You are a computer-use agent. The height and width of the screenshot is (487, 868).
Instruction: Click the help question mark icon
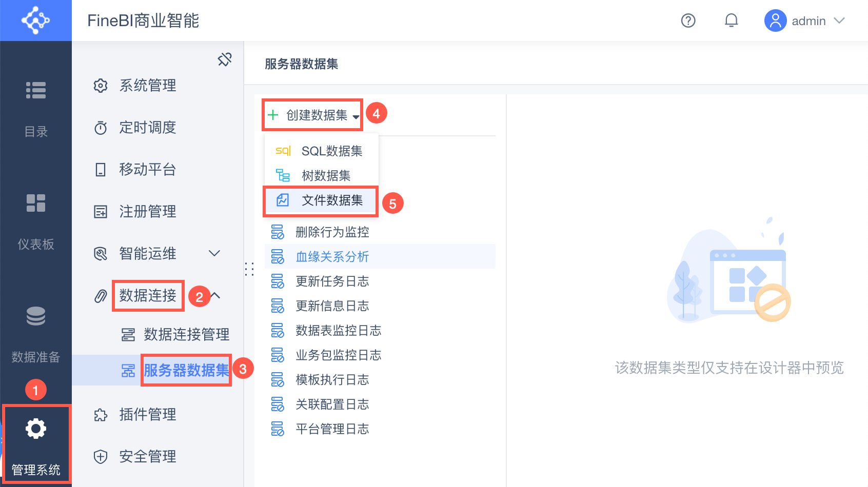point(688,21)
